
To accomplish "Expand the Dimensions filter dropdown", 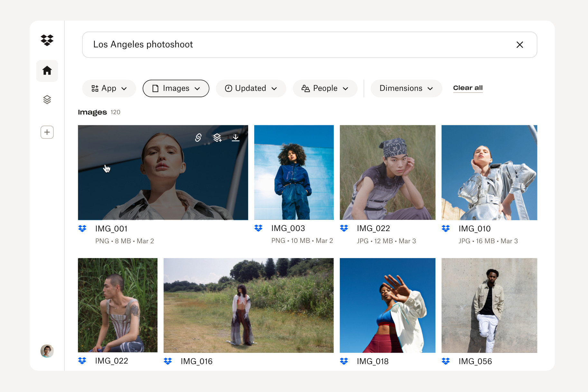I will click(x=406, y=89).
